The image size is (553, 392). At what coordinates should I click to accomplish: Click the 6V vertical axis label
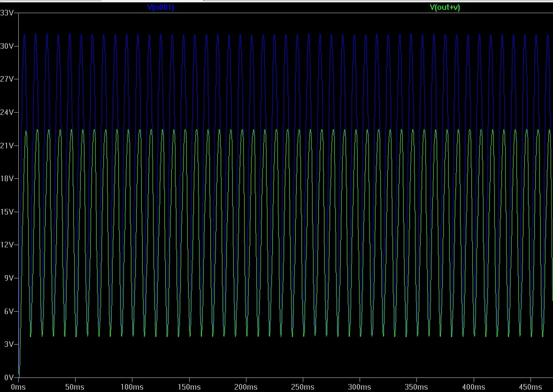(x=9, y=311)
